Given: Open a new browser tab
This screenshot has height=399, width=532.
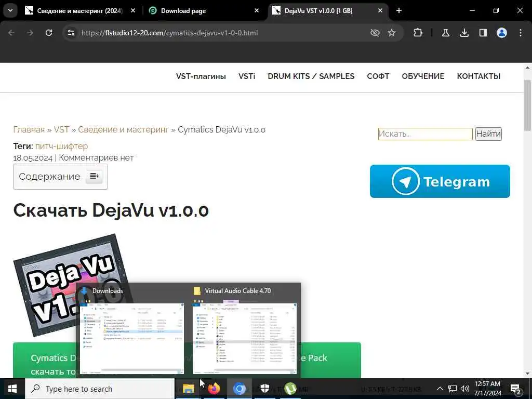Looking at the screenshot, I should tap(399, 10).
